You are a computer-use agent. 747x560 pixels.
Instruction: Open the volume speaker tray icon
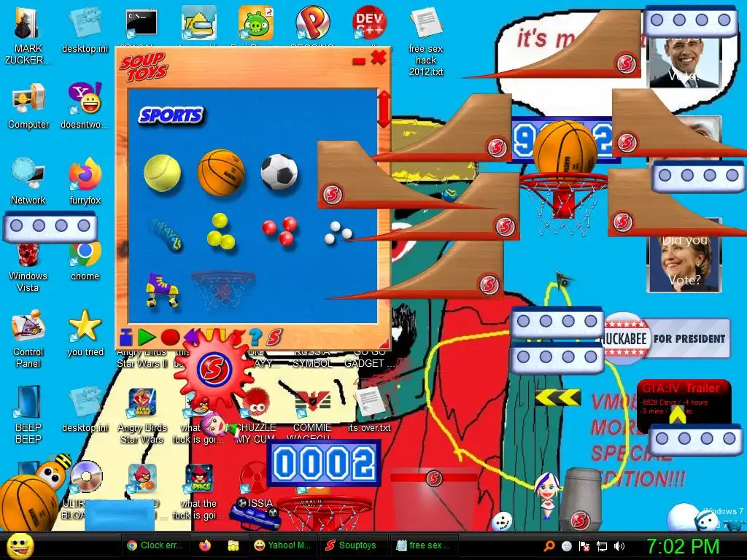point(619,546)
